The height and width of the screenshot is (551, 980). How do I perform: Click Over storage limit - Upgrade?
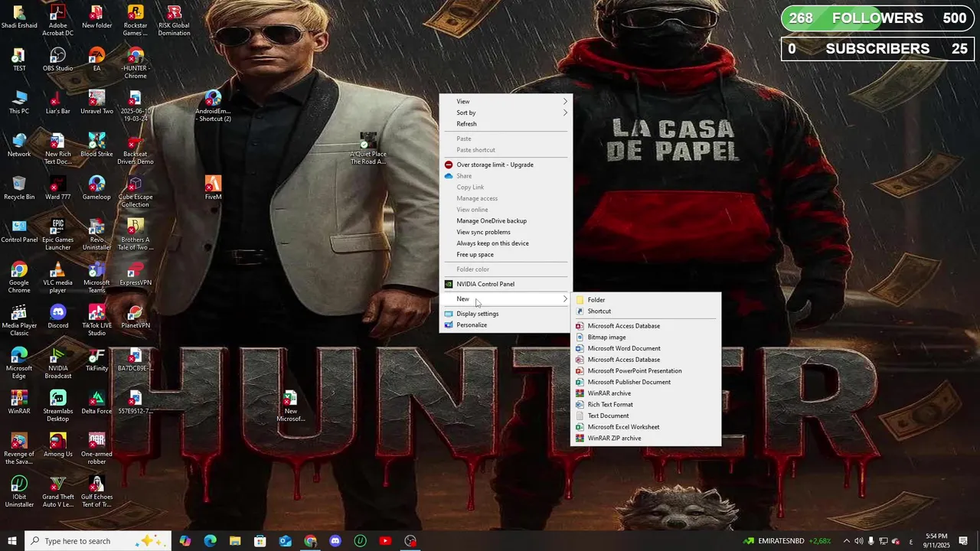click(506, 165)
